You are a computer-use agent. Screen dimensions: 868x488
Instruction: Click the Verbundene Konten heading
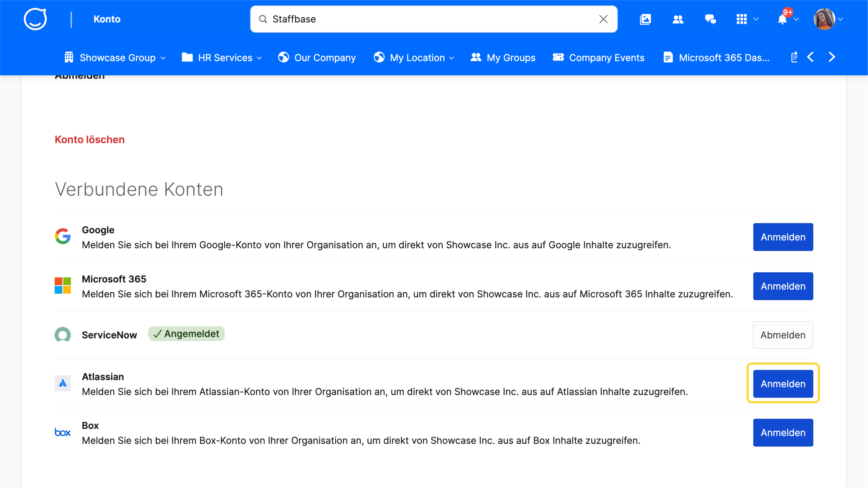click(139, 189)
